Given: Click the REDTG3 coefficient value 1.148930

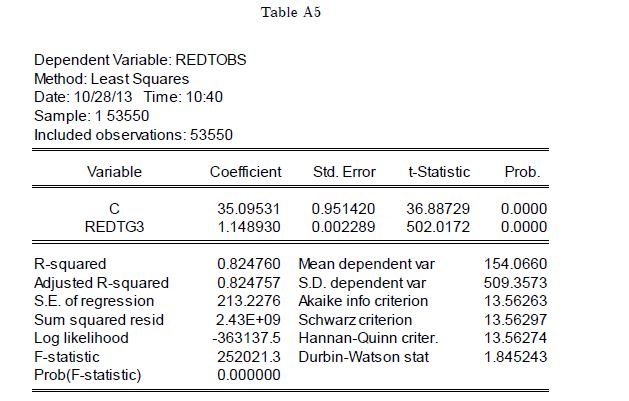Looking at the screenshot, I should (x=249, y=227).
